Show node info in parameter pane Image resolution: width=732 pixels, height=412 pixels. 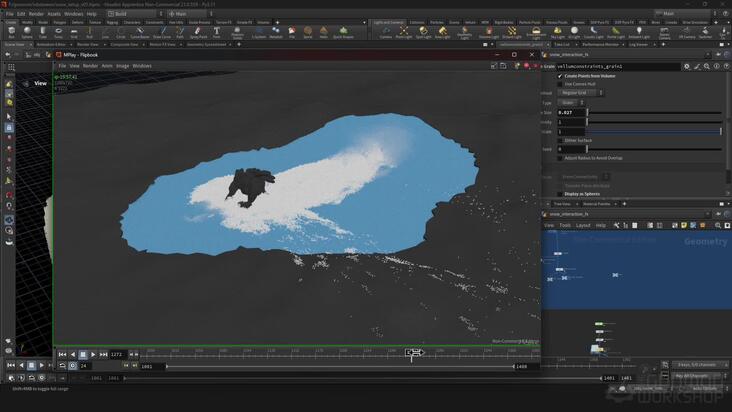pyautogui.click(x=717, y=67)
